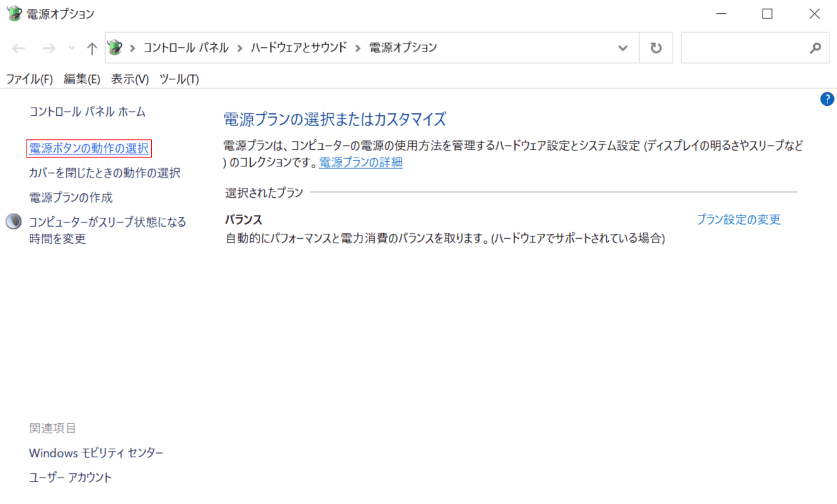
Task: Click the 電源プランの選択またはカスタマイズ heading
Action: coord(335,119)
